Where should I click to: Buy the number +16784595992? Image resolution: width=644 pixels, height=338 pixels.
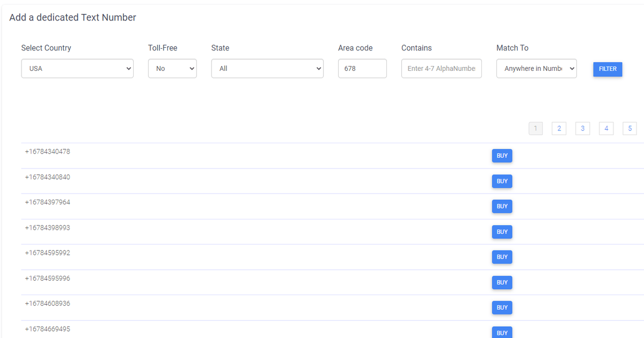(x=502, y=257)
